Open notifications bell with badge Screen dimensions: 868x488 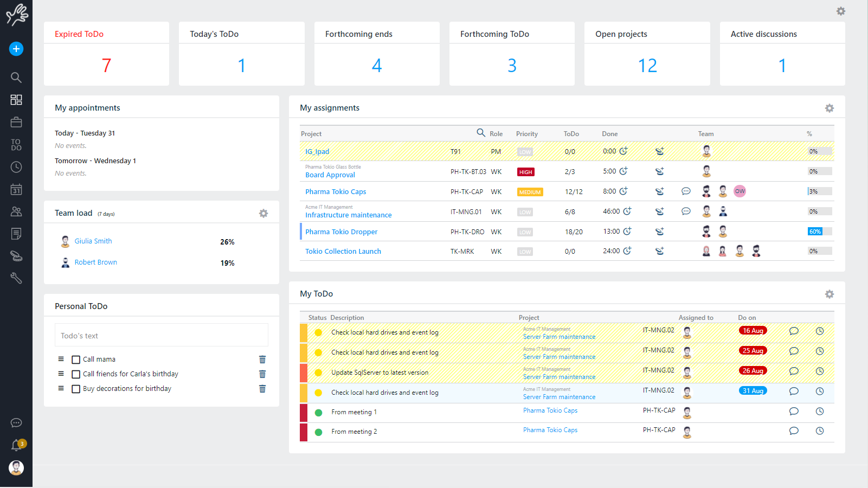click(x=17, y=445)
